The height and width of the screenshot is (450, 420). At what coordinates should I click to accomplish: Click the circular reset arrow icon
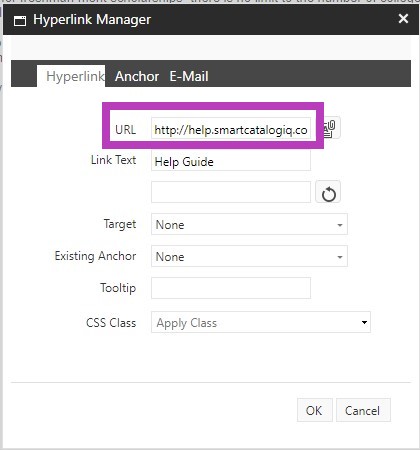coord(328,192)
